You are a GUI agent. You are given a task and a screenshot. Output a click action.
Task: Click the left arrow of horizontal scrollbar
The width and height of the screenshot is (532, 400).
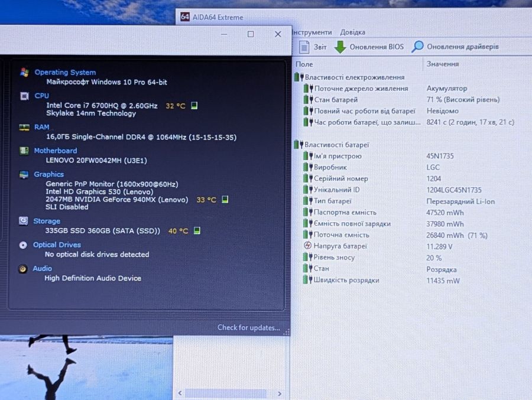pyautogui.click(x=180, y=393)
